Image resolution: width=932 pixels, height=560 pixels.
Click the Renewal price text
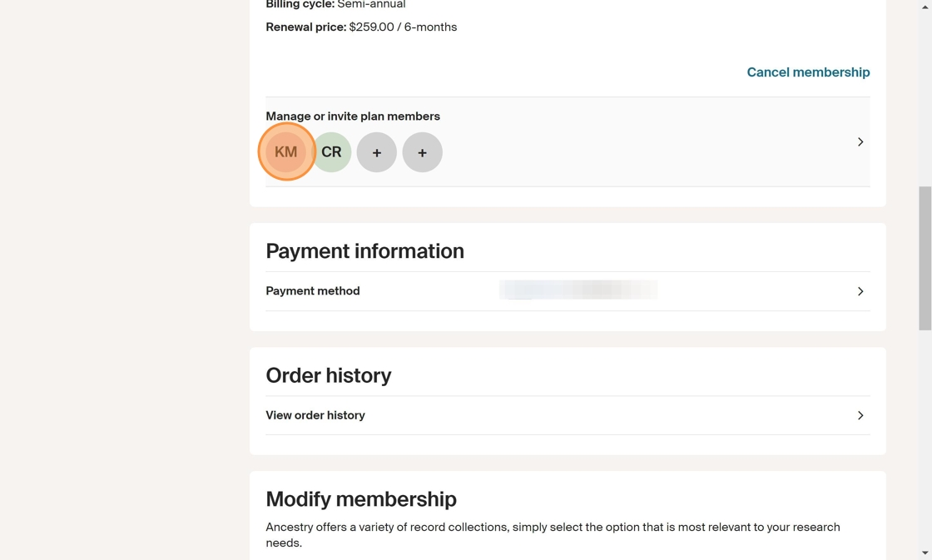coord(361,27)
